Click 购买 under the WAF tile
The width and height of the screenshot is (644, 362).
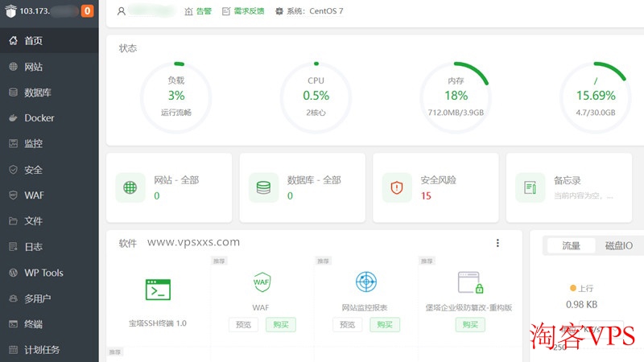click(281, 325)
